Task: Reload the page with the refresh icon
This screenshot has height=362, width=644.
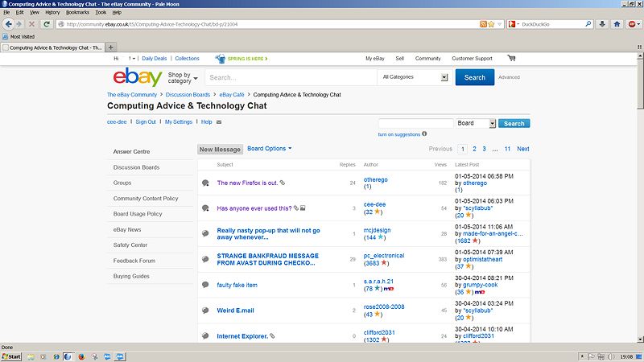Action: 47,24
